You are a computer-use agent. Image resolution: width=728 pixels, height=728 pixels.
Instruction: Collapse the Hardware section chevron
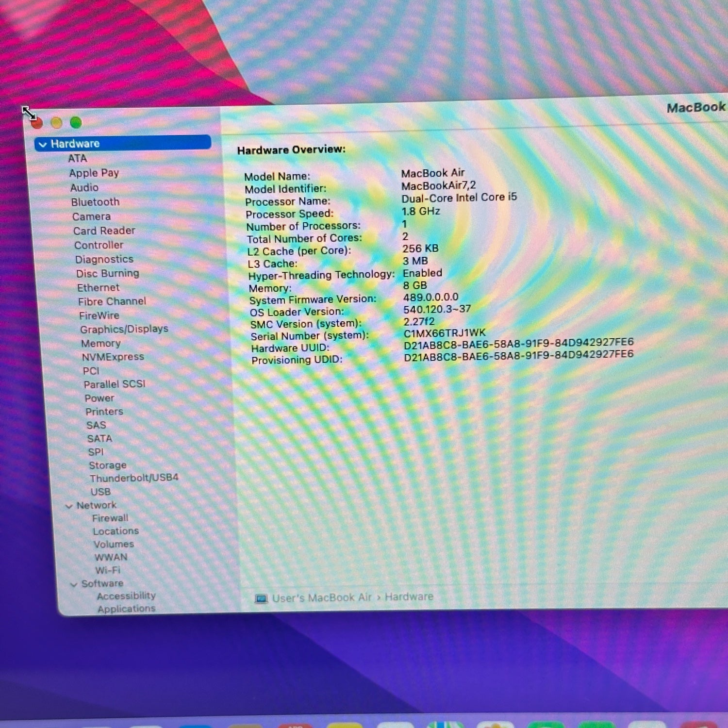[x=43, y=145]
